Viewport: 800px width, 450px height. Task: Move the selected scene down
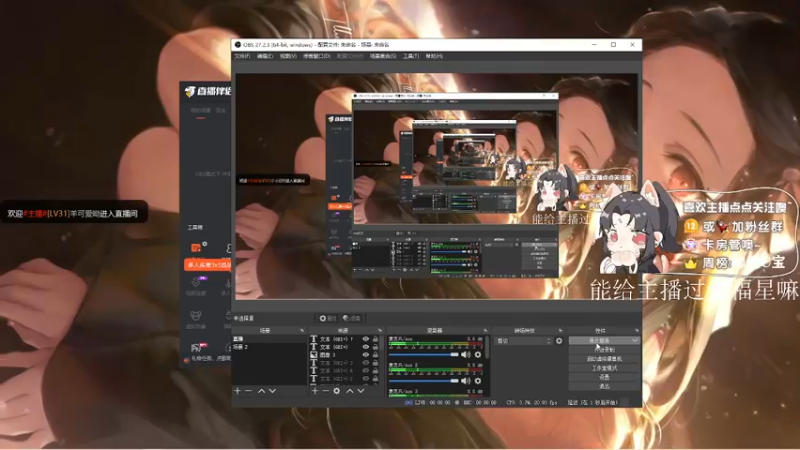point(272,391)
